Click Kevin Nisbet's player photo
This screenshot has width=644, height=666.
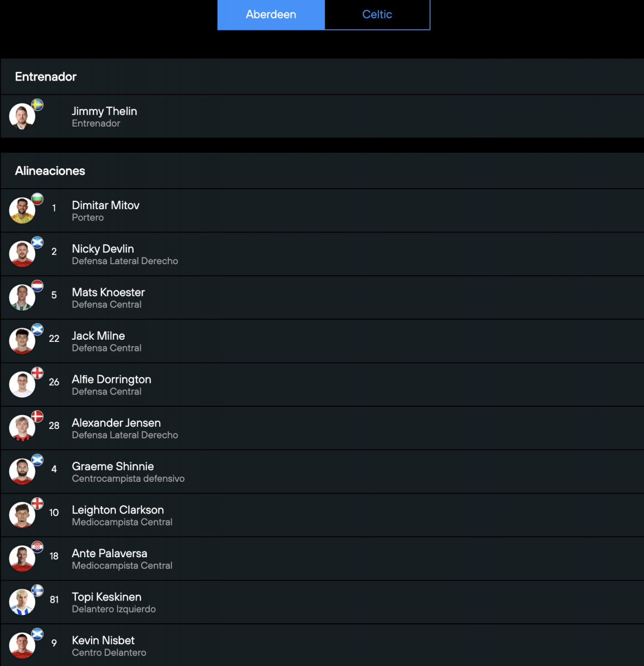[22, 646]
